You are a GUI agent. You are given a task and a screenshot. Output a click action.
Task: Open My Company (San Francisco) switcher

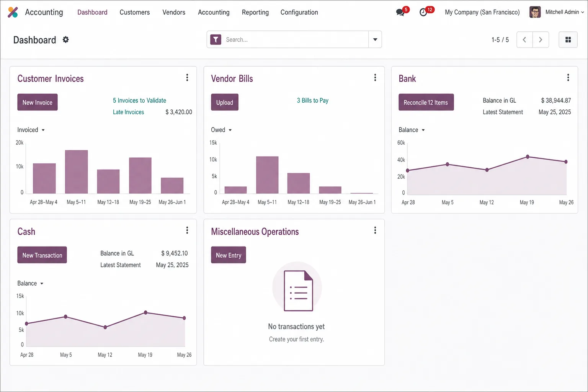(x=482, y=12)
